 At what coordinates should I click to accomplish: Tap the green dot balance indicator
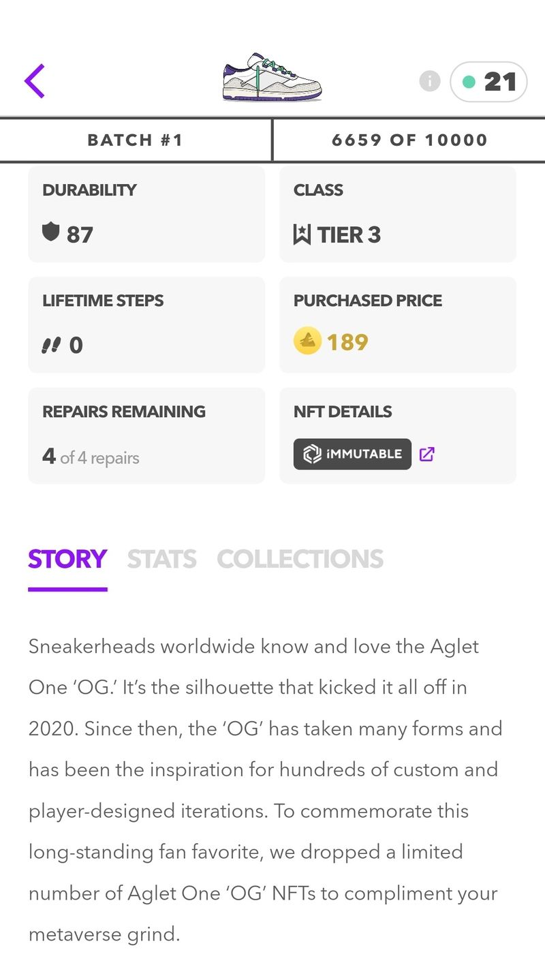click(x=469, y=82)
